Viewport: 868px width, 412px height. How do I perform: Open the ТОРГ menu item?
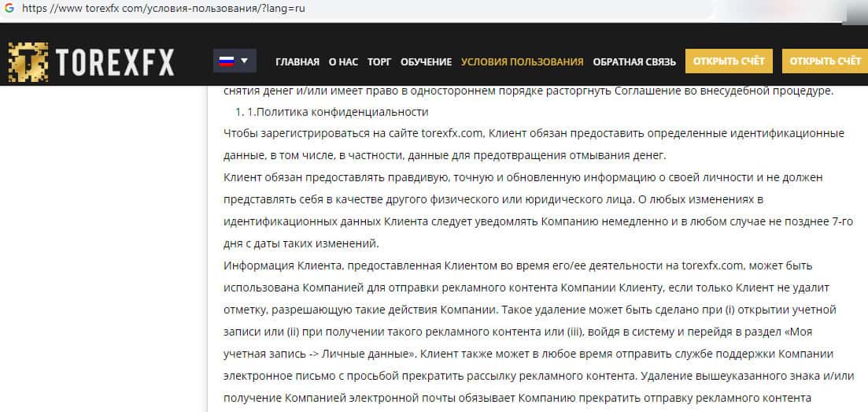click(x=379, y=61)
